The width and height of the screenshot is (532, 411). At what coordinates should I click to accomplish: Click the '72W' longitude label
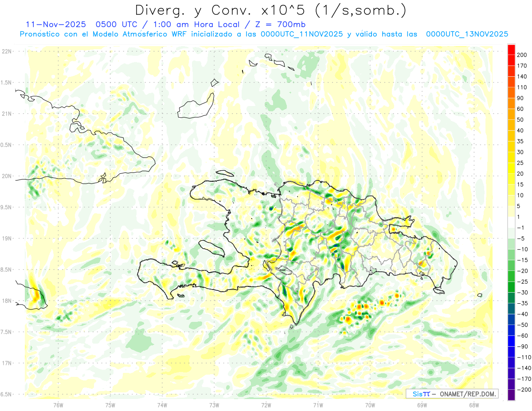click(x=266, y=405)
